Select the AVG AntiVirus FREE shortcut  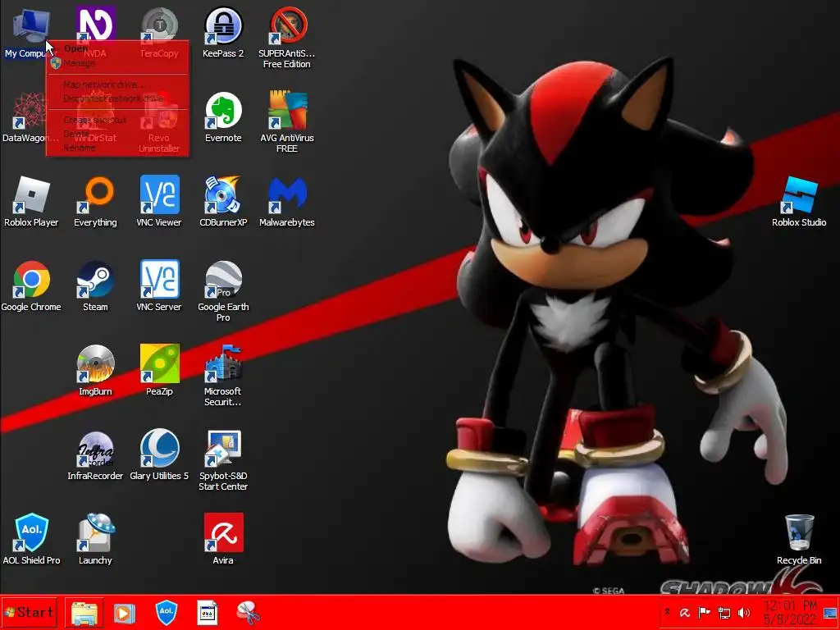click(x=286, y=122)
